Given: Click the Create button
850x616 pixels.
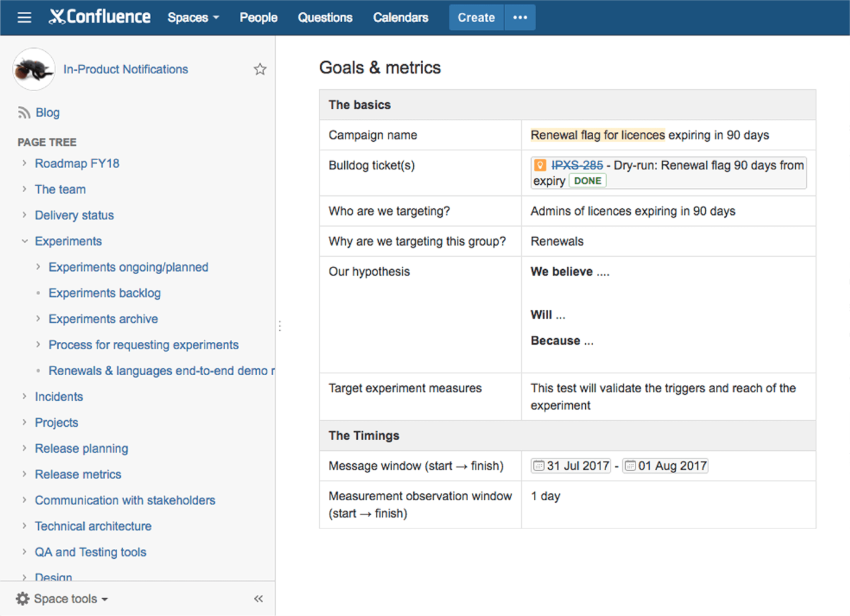Looking at the screenshot, I should [x=476, y=17].
